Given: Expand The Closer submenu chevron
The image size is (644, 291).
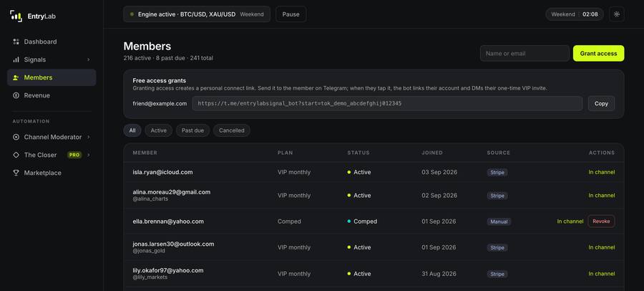Looking at the screenshot, I should point(88,155).
